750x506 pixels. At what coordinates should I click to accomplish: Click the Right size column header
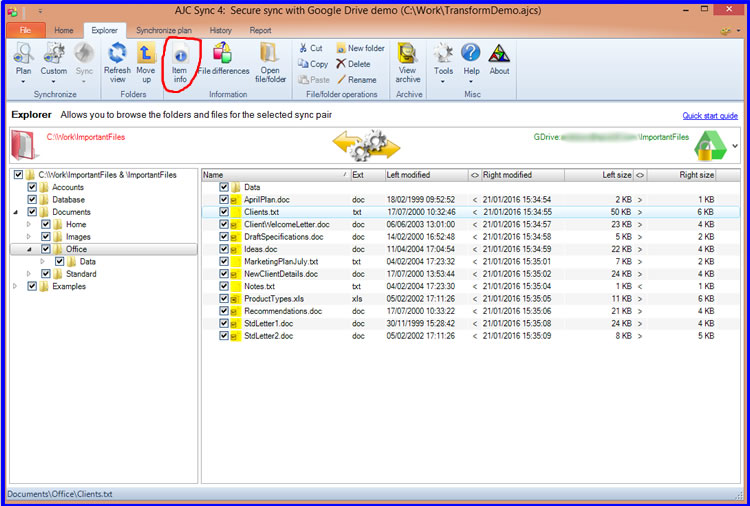tap(682, 175)
